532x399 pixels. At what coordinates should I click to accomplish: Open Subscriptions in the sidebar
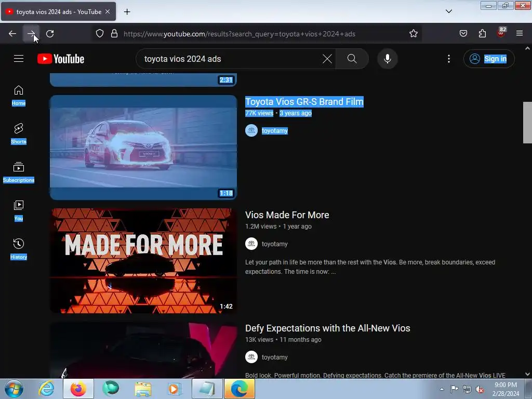pos(19,172)
